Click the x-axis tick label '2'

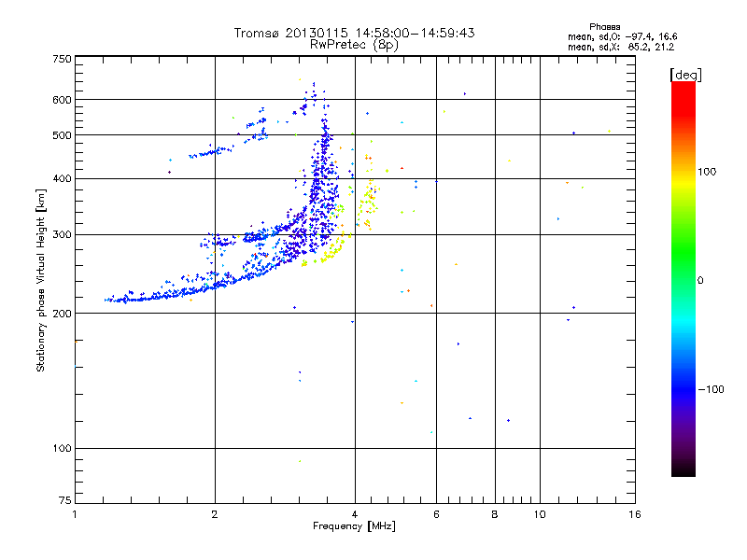coord(215,514)
